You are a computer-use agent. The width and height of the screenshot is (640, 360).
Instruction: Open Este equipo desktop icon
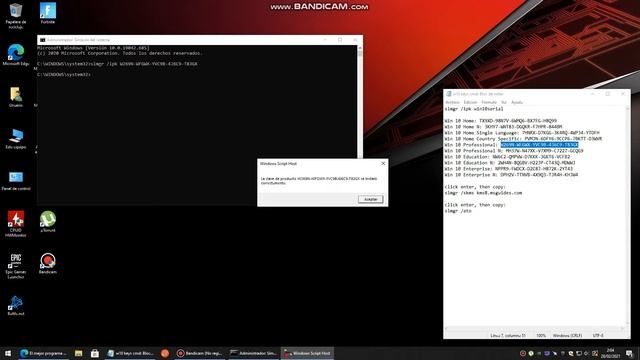16,138
